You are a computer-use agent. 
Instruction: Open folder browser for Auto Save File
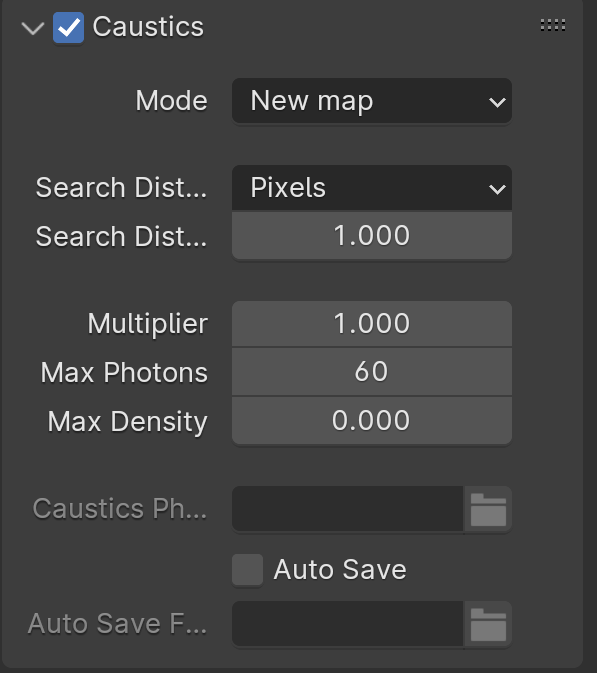click(x=488, y=624)
